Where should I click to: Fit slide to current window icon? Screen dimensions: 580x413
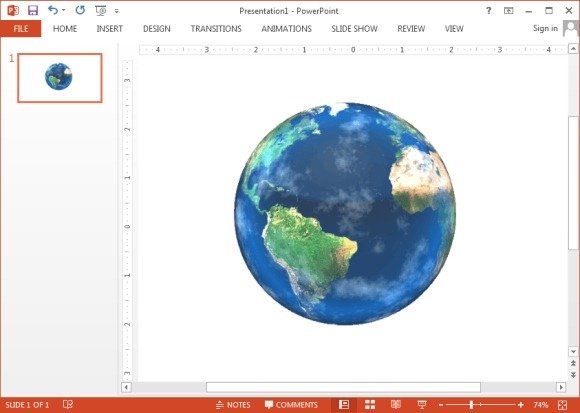[562, 405]
